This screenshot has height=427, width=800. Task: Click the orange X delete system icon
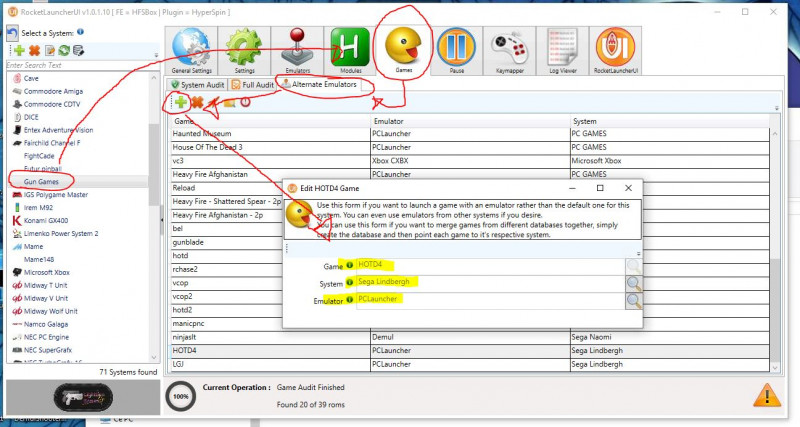[x=34, y=50]
